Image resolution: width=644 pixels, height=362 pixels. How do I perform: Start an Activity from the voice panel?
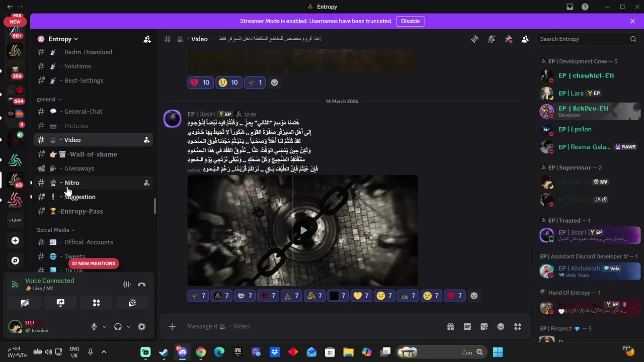[x=96, y=303]
